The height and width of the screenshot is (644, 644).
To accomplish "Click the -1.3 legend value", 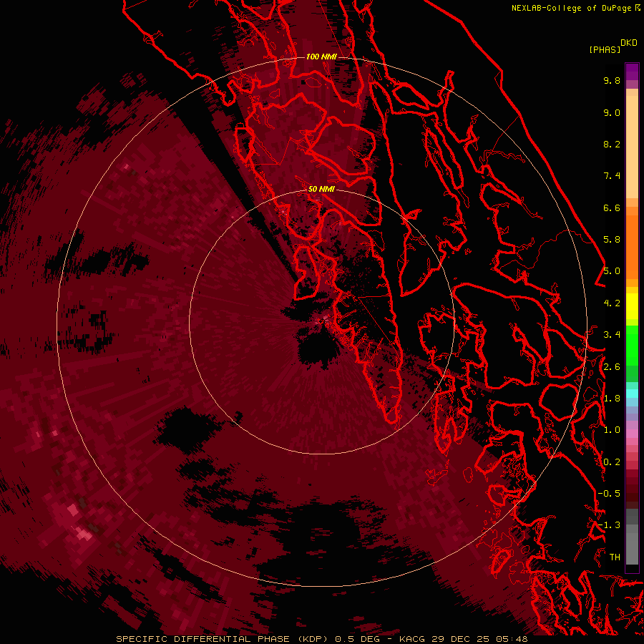I will coord(609,525).
